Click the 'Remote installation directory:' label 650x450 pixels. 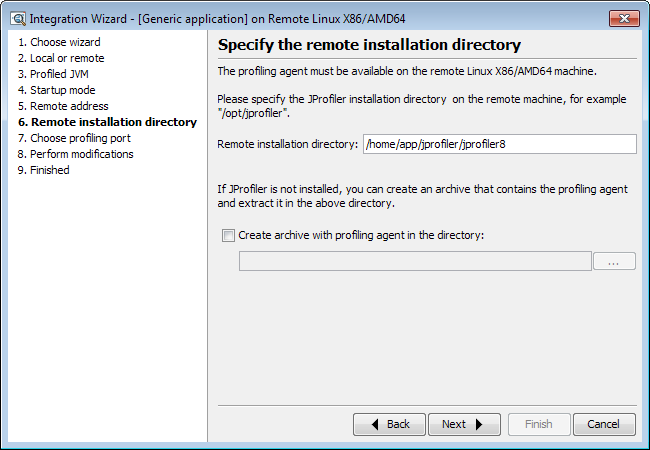(287, 144)
